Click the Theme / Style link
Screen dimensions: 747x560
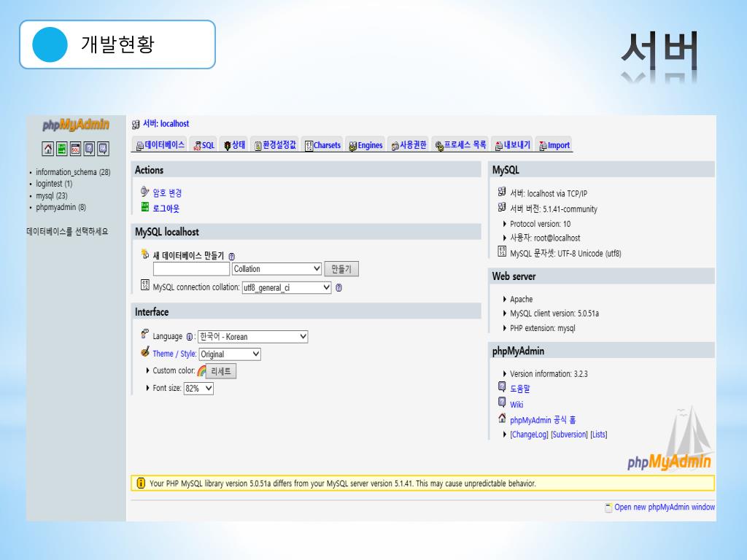click(x=174, y=354)
